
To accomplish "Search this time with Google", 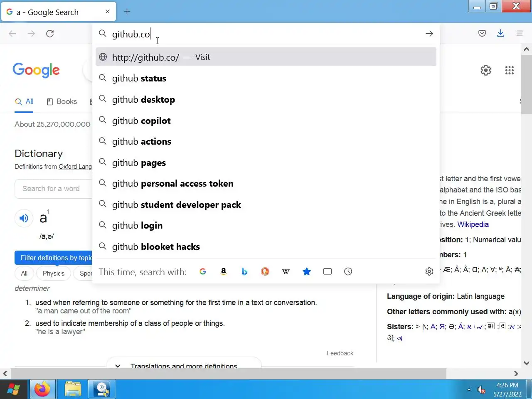I will pyautogui.click(x=203, y=271).
